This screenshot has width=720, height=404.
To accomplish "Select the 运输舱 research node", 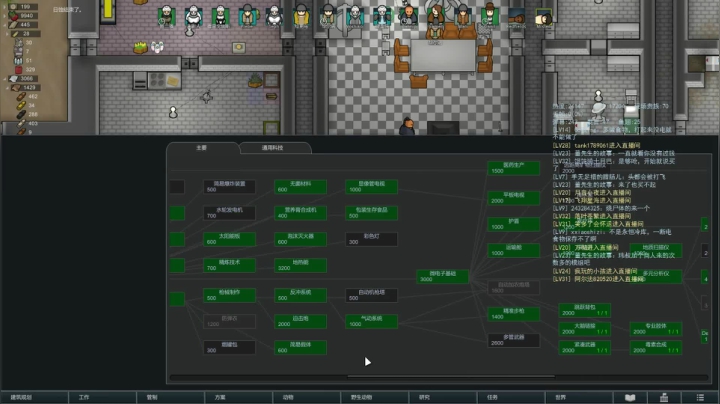I will coord(513,250).
